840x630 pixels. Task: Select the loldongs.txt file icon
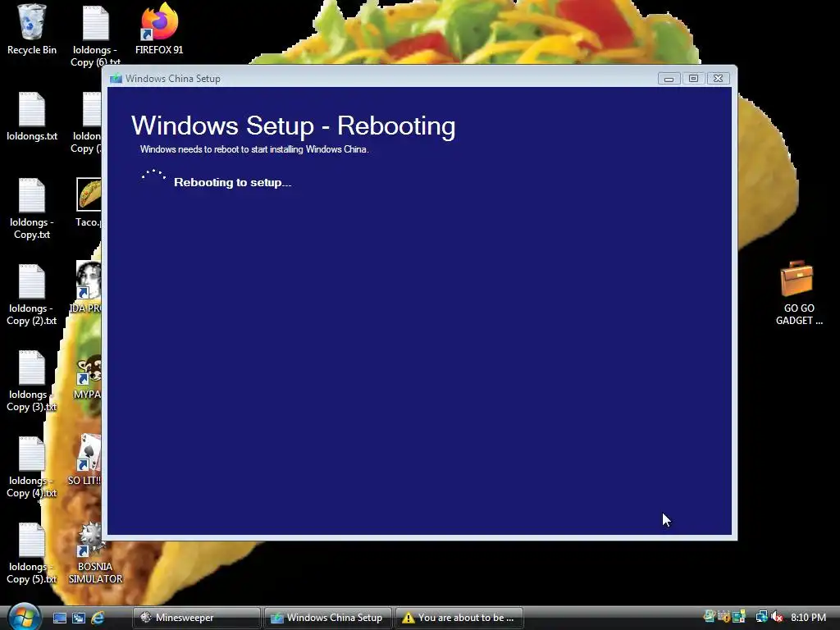tap(32, 116)
